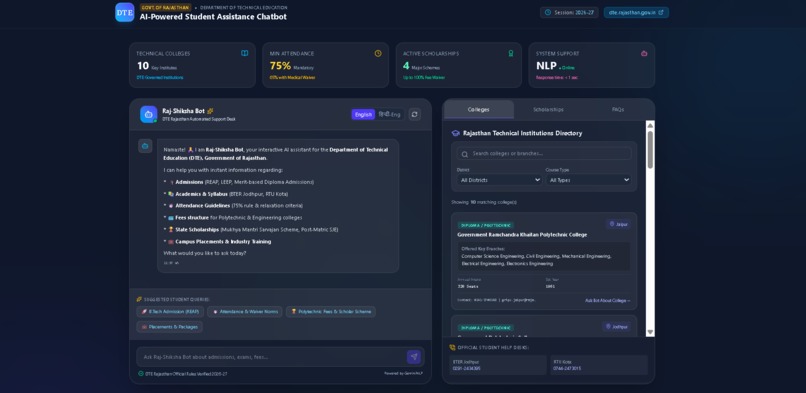The image size is (806, 393).
Task: Click the sparkle icon next to Suggested Student Queries
Action: (139, 299)
